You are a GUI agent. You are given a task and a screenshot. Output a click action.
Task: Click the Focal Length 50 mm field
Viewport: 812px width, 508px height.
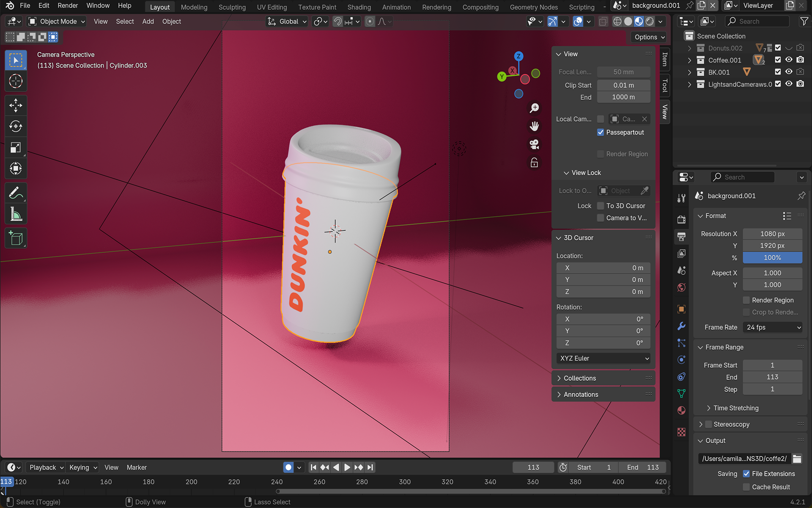(x=623, y=72)
